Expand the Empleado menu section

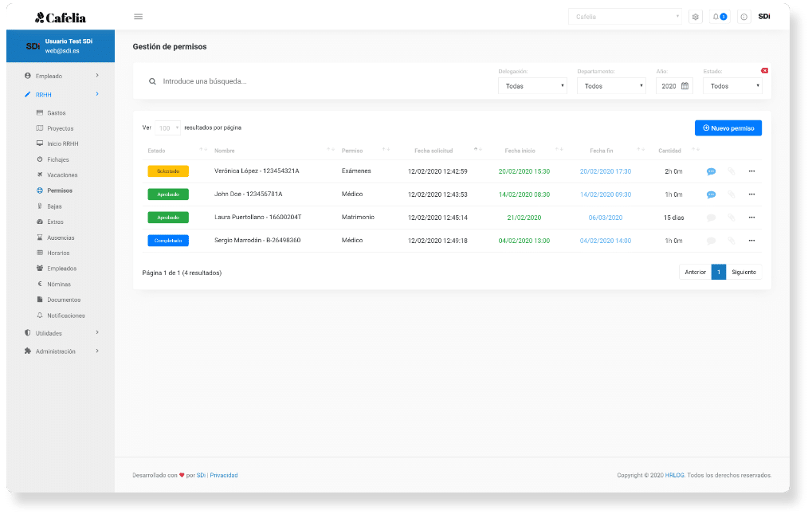click(61, 77)
